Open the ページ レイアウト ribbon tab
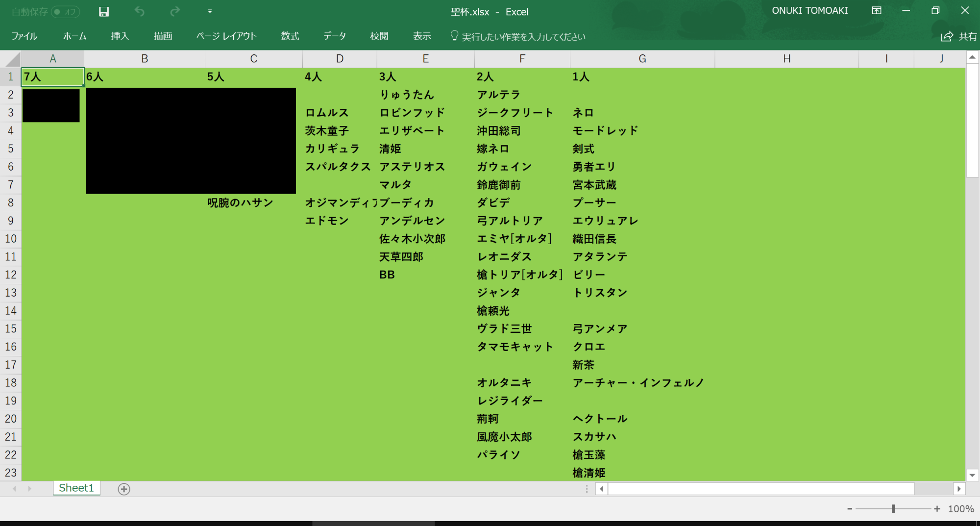The height and width of the screenshot is (526, 980). [226, 36]
